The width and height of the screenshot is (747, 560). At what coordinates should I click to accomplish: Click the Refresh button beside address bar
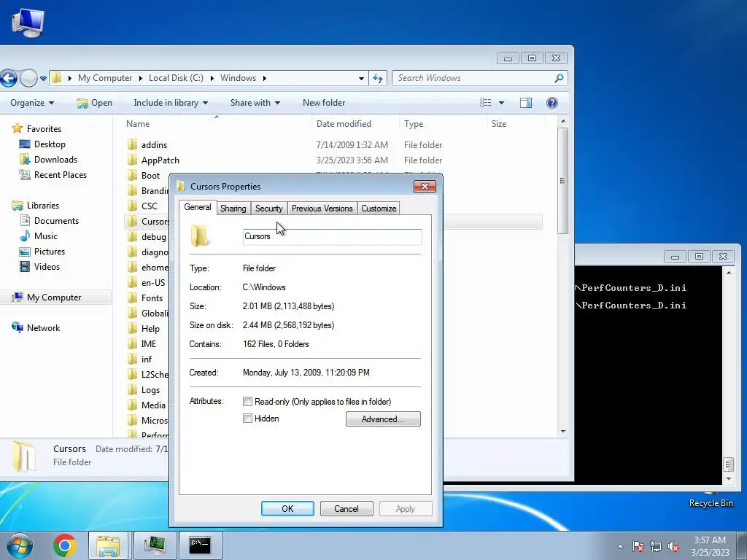coord(378,78)
